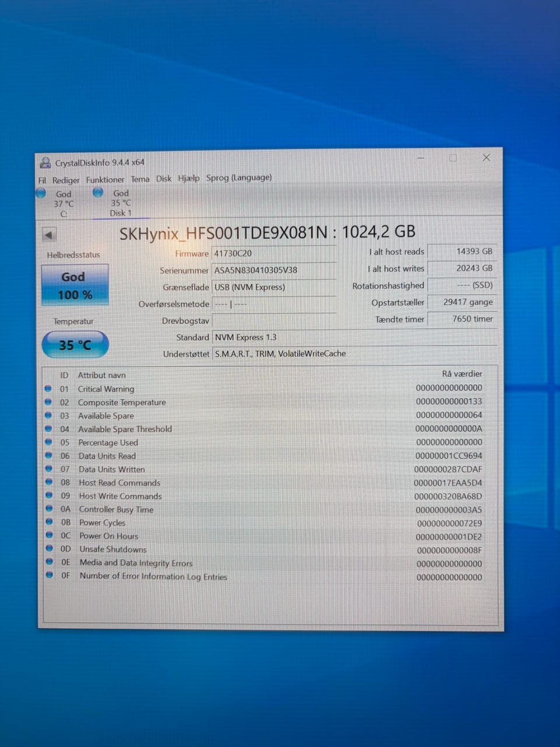The width and height of the screenshot is (560, 747).
Task: Click raw value 00000000001DE2
Action: point(449,537)
